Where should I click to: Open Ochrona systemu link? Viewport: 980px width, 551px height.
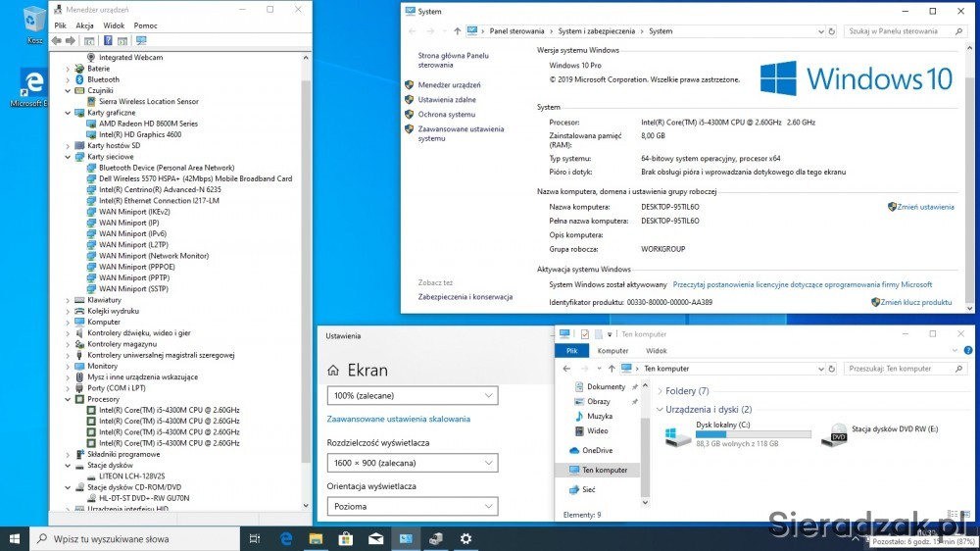[x=446, y=115]
